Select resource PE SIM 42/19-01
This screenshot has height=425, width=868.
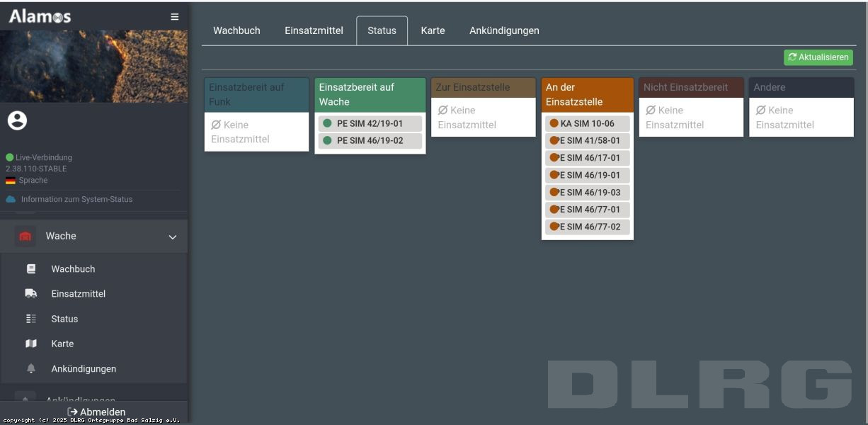pyautogui.click(x=370, y=123)
